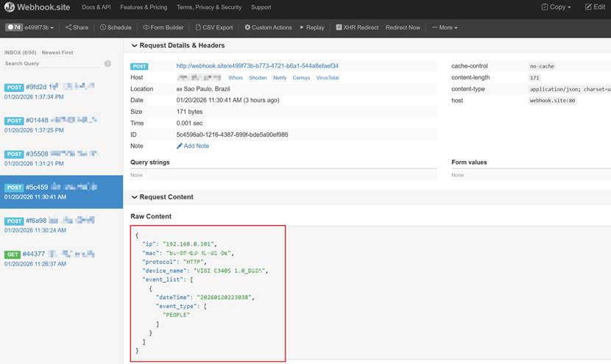This screenshot has height=364, width=611.
Task: Click the Shodan lookup link
Action: pyautogui.click(x=258, y=78)
